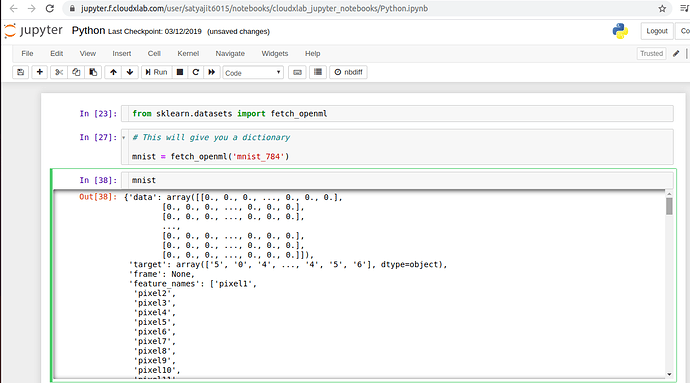
Task: Open the Navigate menu
Action: [x=230, y=53]
